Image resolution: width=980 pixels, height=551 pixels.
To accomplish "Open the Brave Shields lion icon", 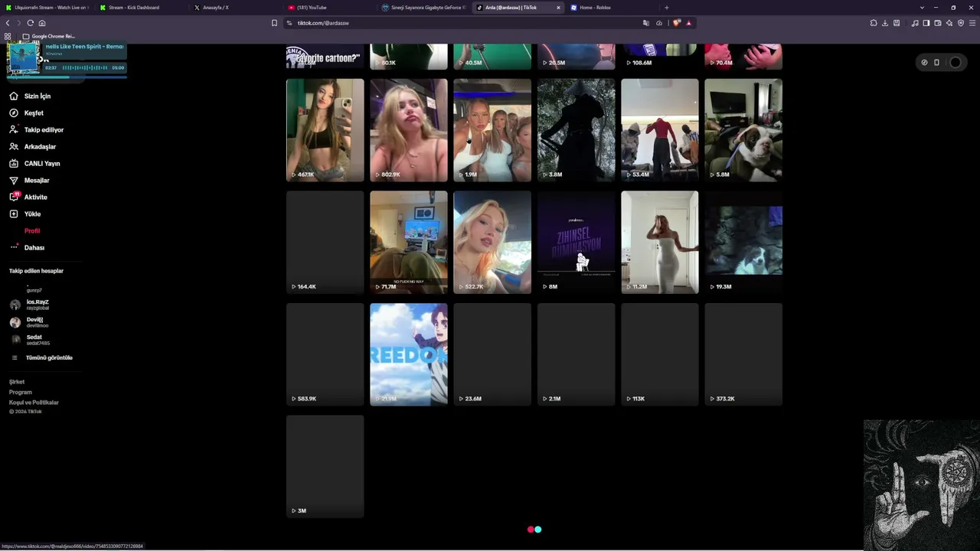I will click(x=676, y=23).
